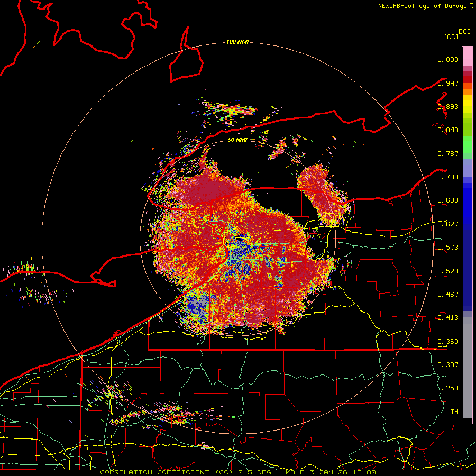
Task: Click the 100 NMI range ring label
Action: (237, 42)
